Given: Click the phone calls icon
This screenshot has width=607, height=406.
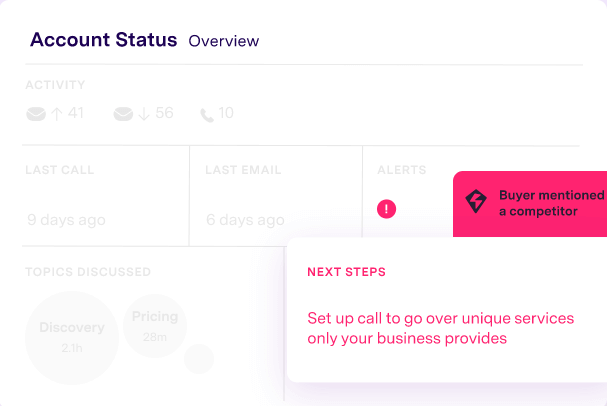Looking at the screenshot, I should pyautogui.click(x=207, y=115).
